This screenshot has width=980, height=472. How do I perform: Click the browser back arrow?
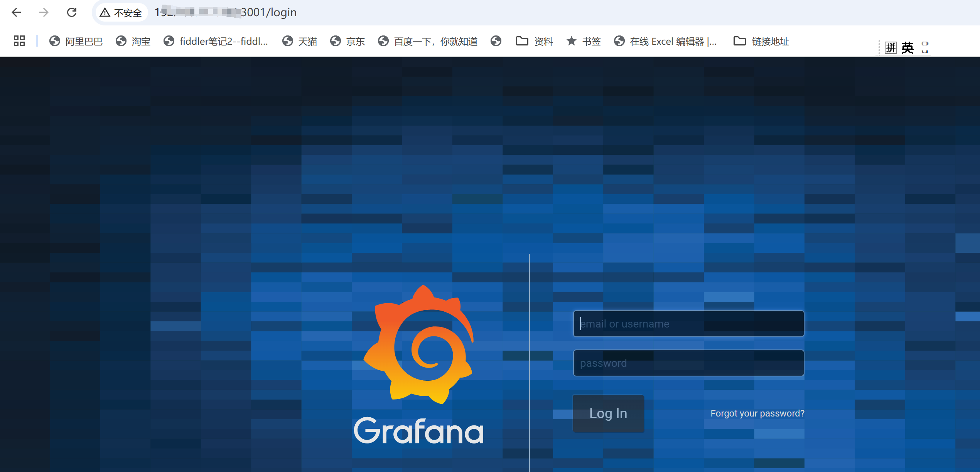[17, 12]
